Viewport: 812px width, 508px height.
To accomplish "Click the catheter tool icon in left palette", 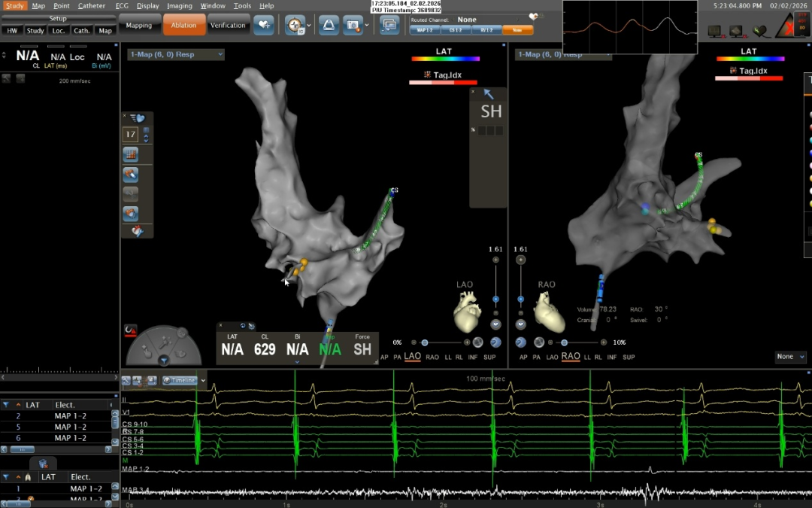I will click(130, 175).
